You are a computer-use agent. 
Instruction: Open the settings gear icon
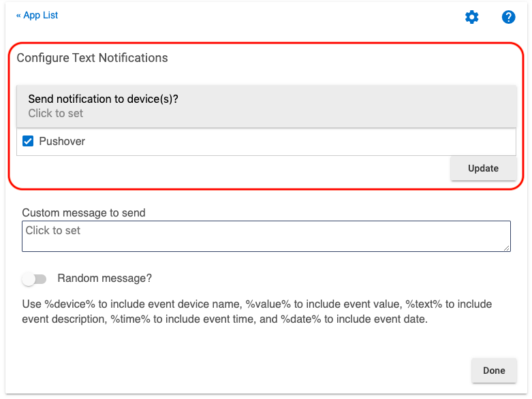471,17
